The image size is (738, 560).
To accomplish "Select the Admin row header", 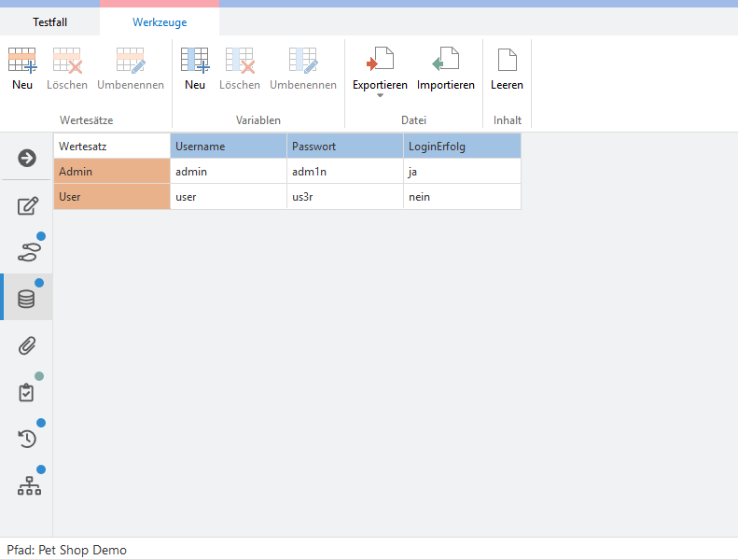I will [x=112, y=172].
